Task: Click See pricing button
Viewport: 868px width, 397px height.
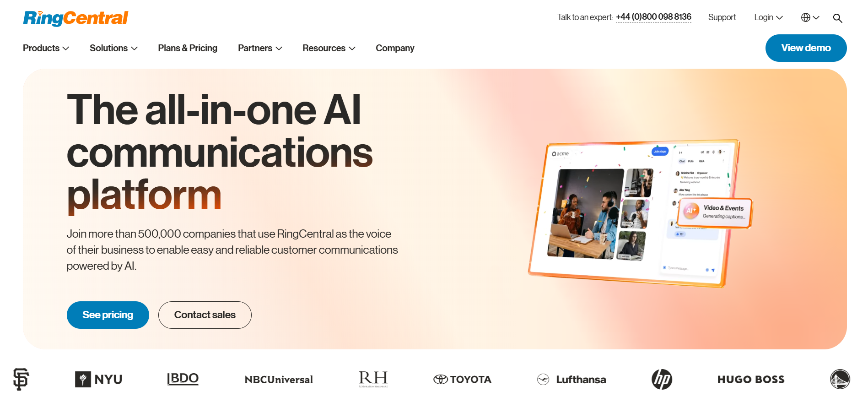Action: tap(108, 315)
